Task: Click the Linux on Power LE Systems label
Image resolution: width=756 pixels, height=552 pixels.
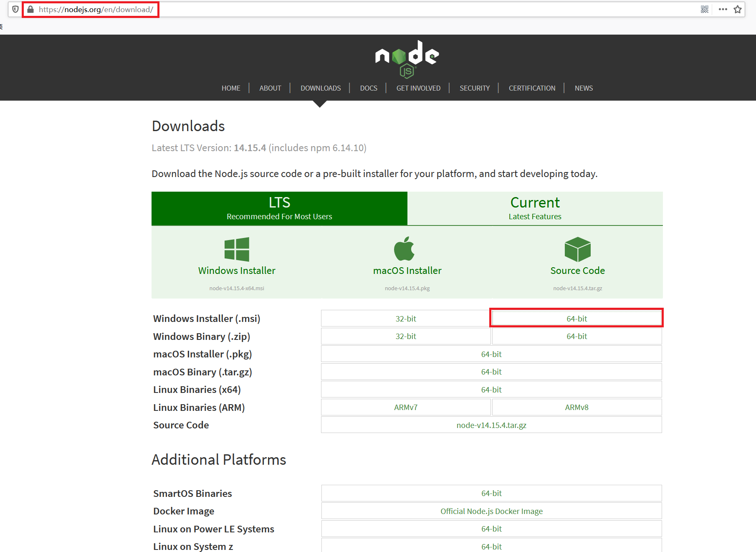Action: pyautogui.click(x=214, y=529)
